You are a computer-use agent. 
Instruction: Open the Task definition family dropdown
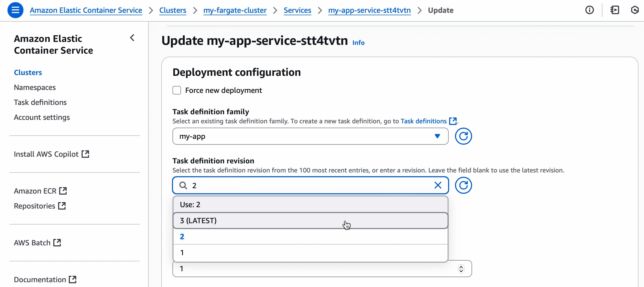click(x=310, y=136)
